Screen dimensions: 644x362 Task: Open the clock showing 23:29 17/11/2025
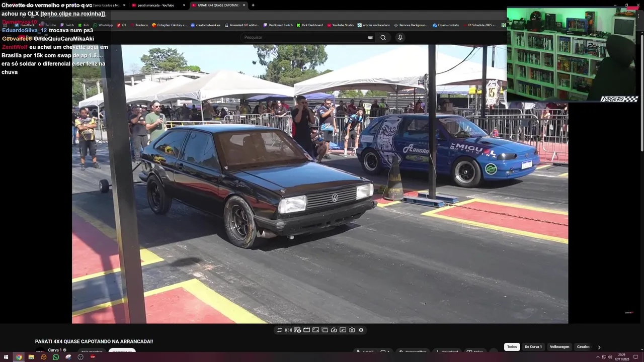[622, 357]
